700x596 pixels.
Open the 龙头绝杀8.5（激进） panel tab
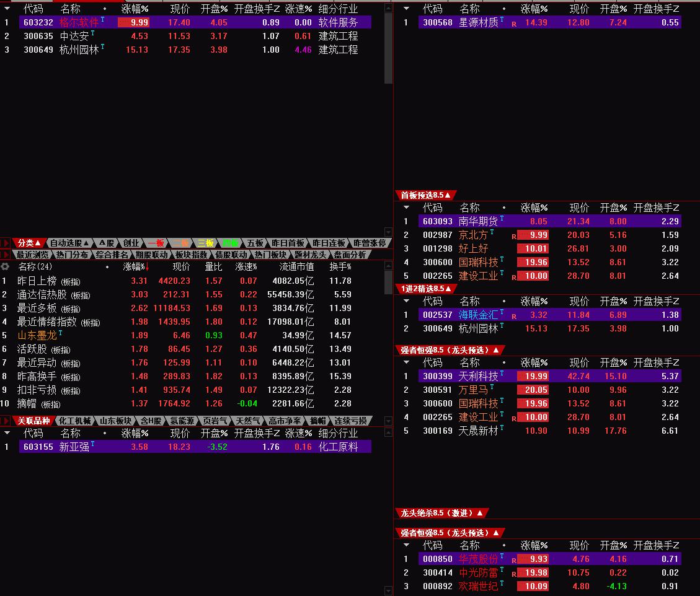(x=441, y=513)
